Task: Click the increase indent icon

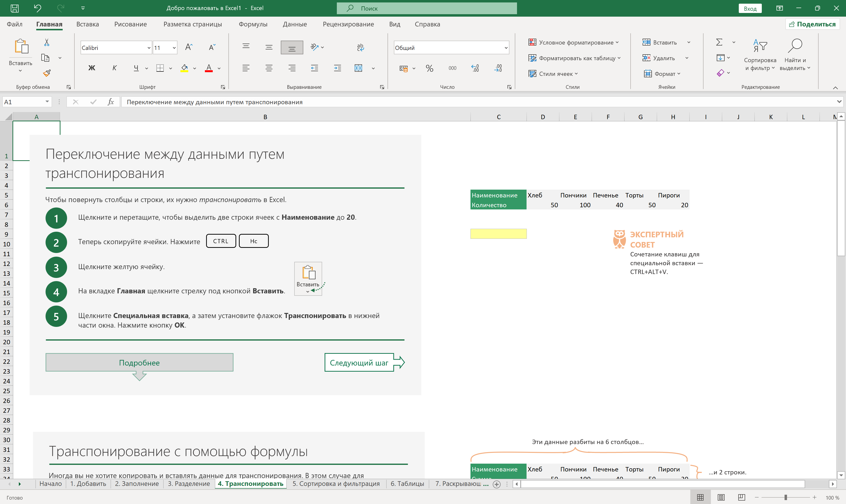Action: click(337, 68)
